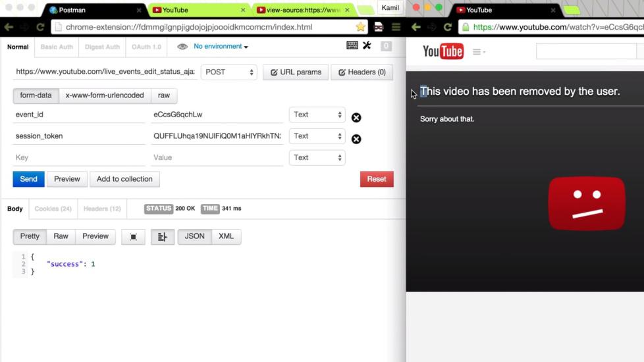
Task: Remove the event_id form row
Action: click(x=356, y=118)
